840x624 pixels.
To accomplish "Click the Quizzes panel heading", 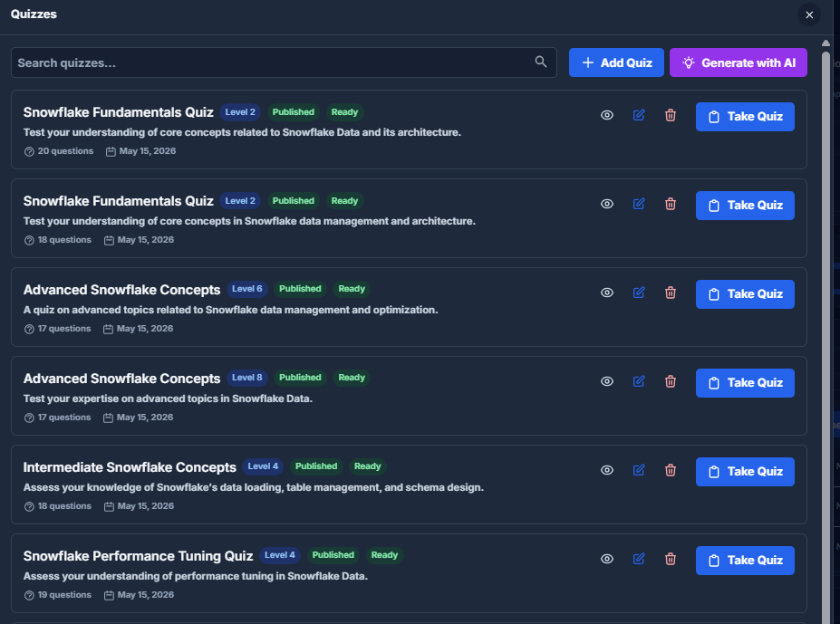I will (x=34, y=14).
